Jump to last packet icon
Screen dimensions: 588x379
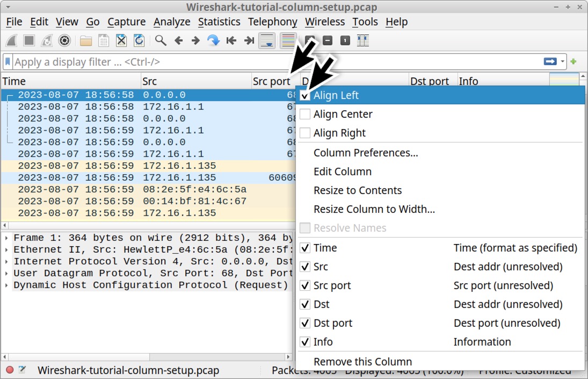(249, 40)
